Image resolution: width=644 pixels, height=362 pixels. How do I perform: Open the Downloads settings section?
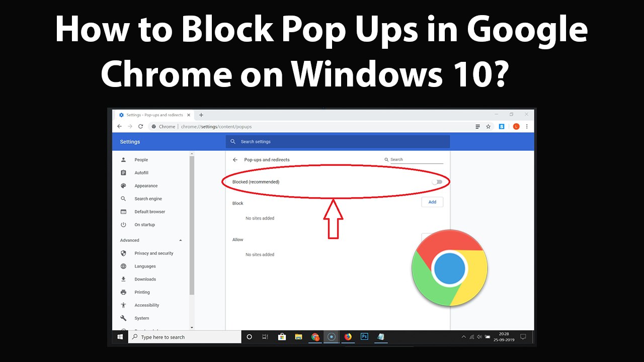pyautogui.click(x=145, y=280)
